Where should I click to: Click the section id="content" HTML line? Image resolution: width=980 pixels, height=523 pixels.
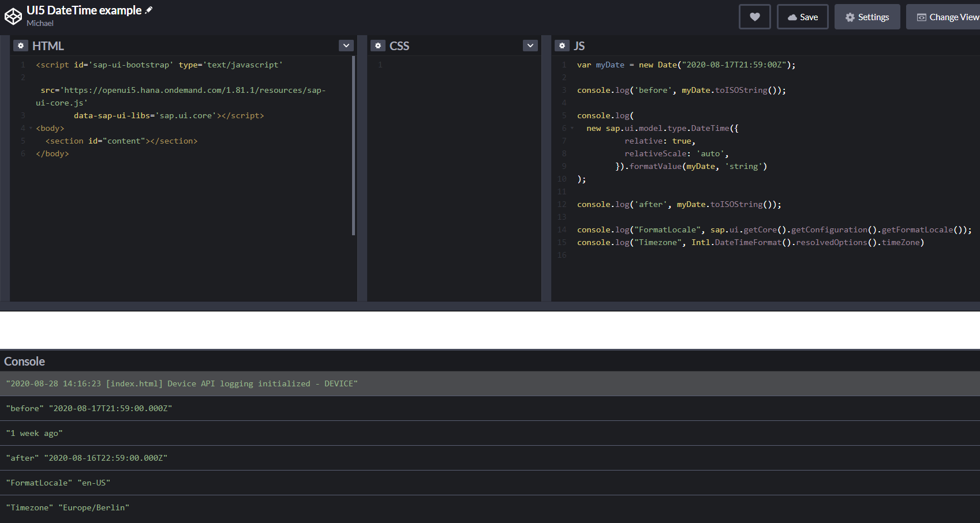[x=121, y=141]
